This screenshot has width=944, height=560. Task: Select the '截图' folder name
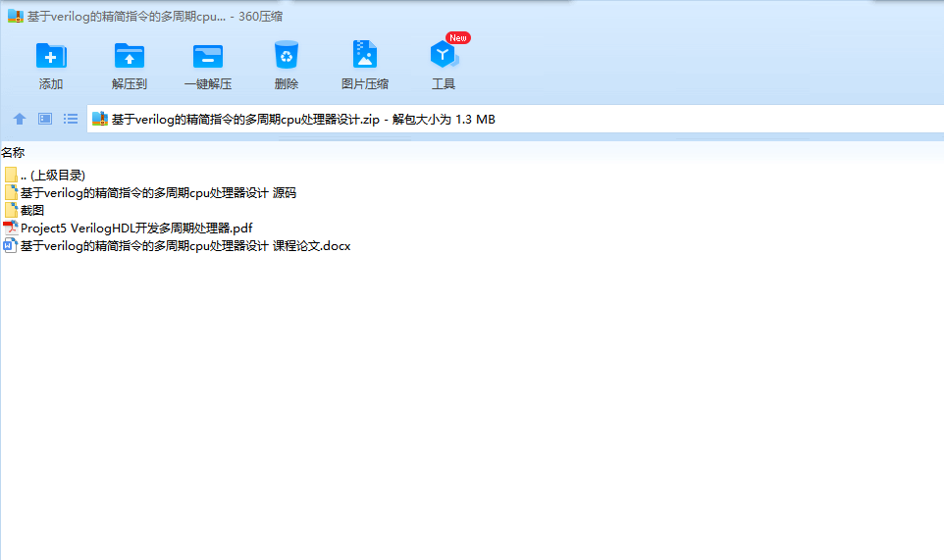click(32, 210)
